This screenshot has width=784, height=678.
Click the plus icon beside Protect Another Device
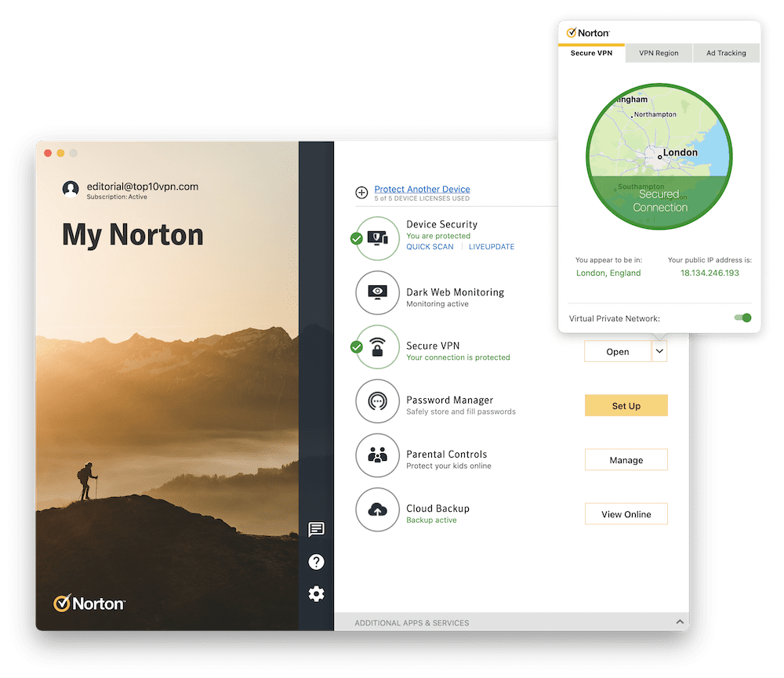pos(361,193)
